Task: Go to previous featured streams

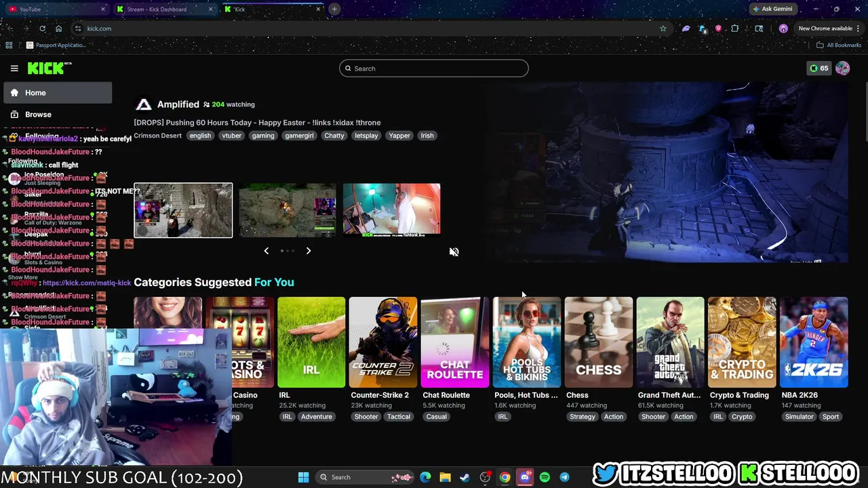Action: (x=267, y=251)
